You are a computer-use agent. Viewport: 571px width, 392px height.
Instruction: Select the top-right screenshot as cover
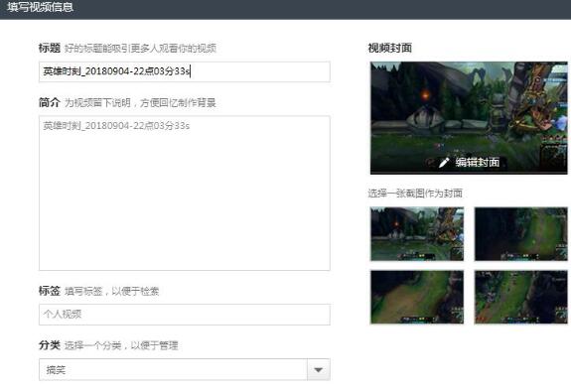(x=520, y=234)
